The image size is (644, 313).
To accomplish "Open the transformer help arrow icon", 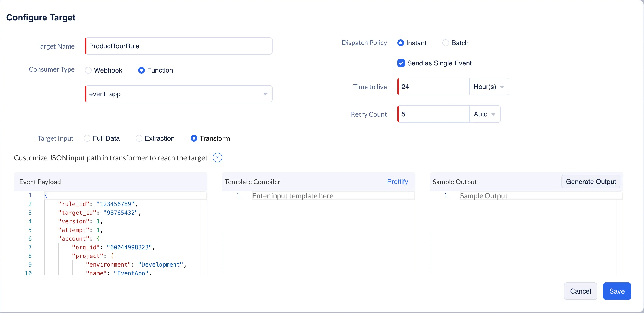I will coord(217,158).
